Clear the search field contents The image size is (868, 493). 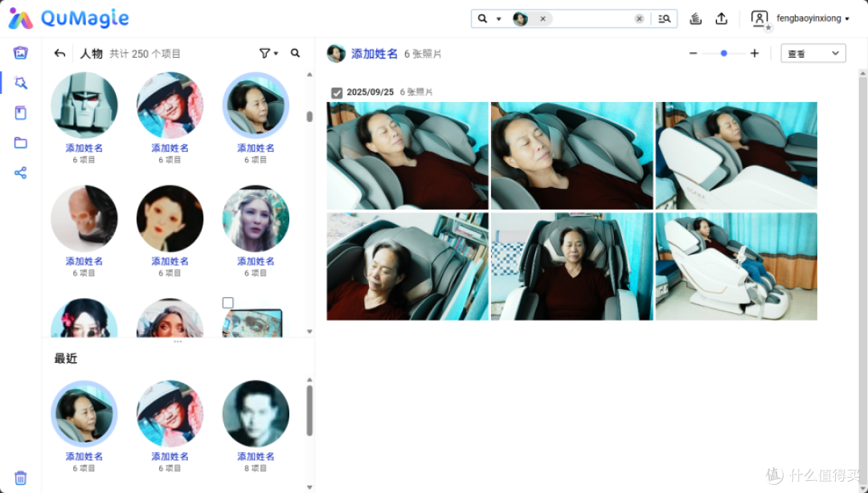click(640, 18)
